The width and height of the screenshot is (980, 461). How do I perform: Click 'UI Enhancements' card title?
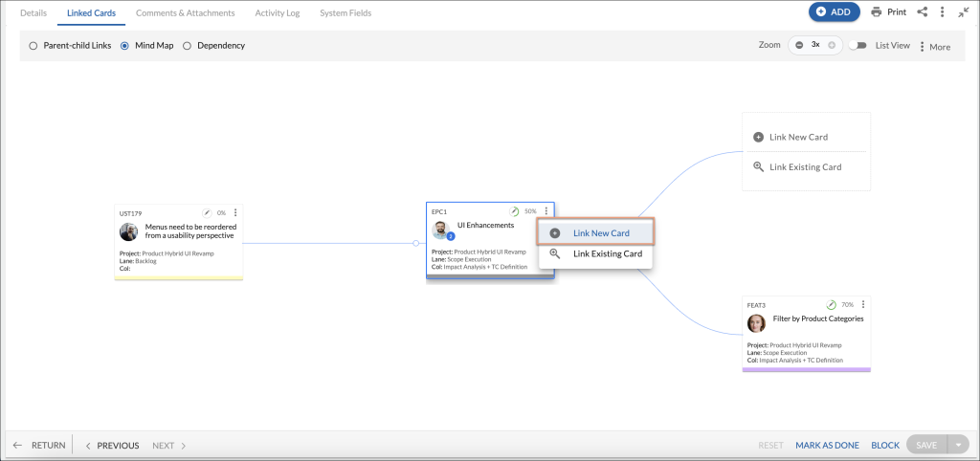[x=485, y=225]
